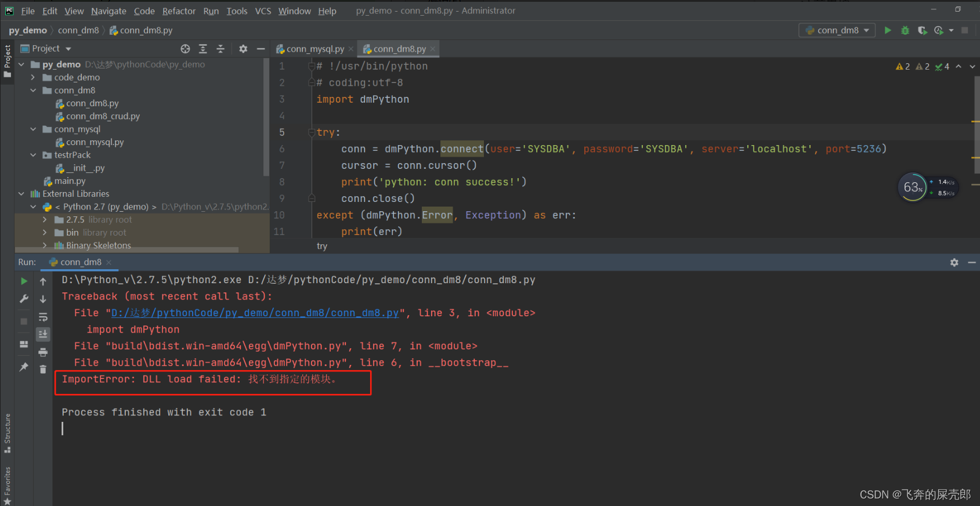
Task: Open profiler dropdown arrow beside profile icon
Action: click(952, 30)
